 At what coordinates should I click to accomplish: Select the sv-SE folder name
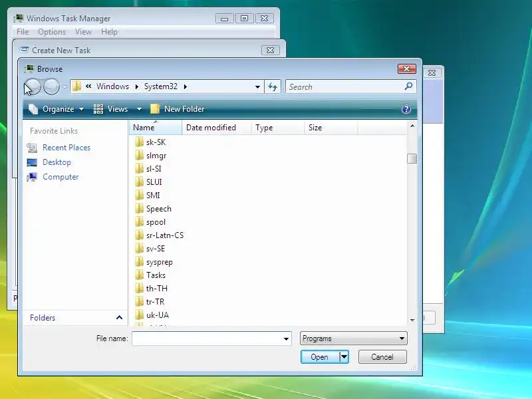pos(156,249)
